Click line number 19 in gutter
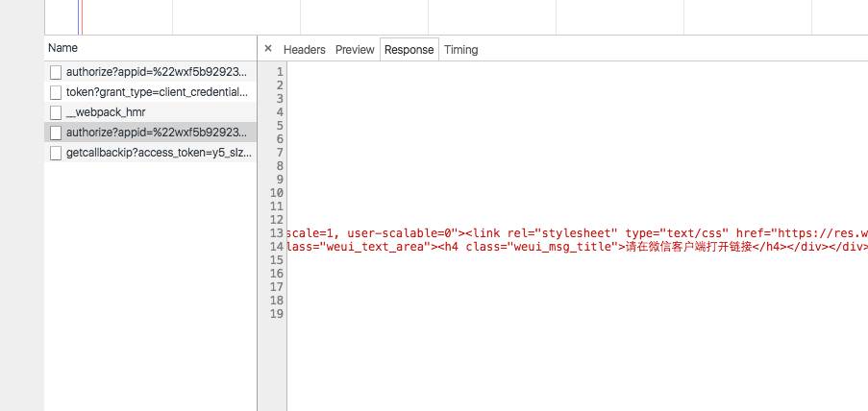The height and width of the screenshot is (411, 868). (x=277, y=314)
